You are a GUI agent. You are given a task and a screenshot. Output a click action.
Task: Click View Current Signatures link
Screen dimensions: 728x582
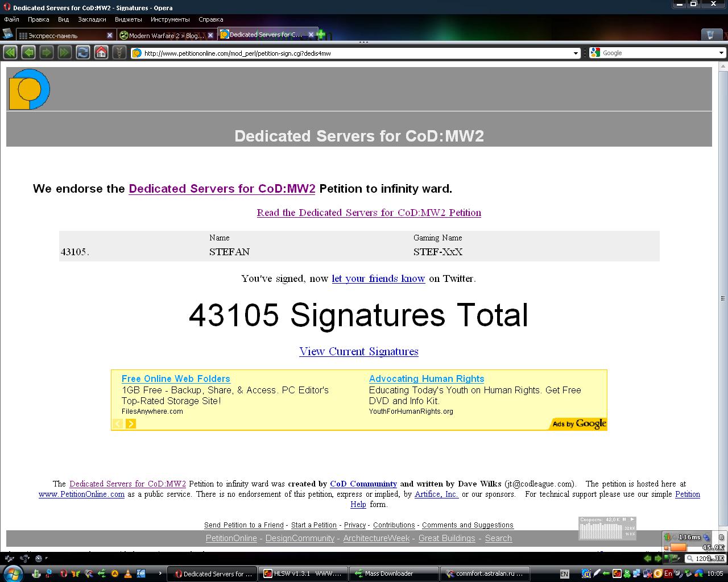tap(359, 351)
